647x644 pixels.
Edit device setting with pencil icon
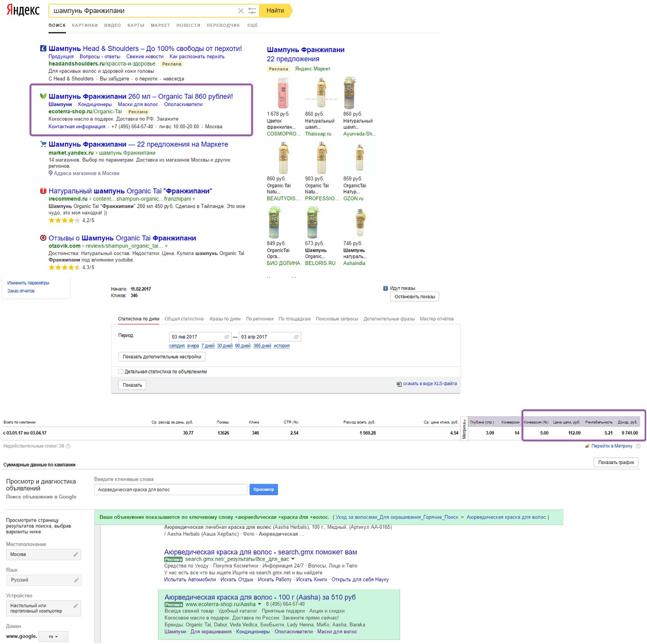(x=76, y=606)
